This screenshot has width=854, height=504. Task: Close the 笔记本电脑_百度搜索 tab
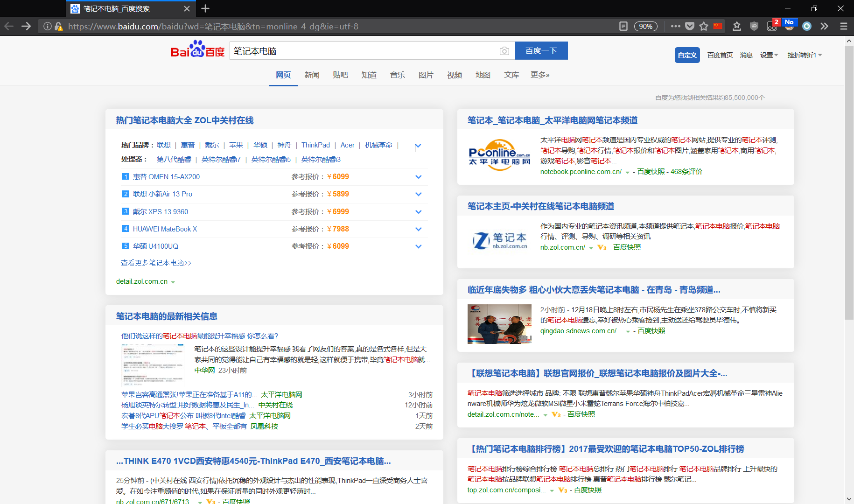point(187,8)
